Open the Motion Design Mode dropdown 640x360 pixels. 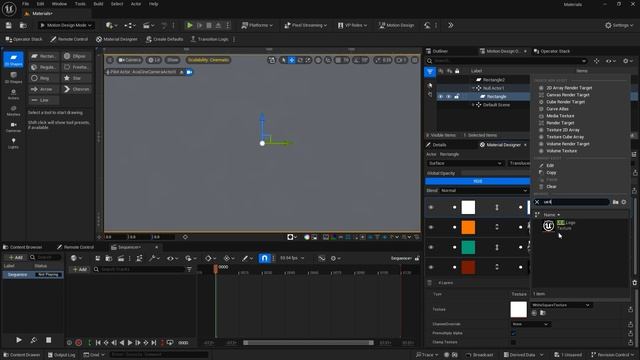coord(66,25)
